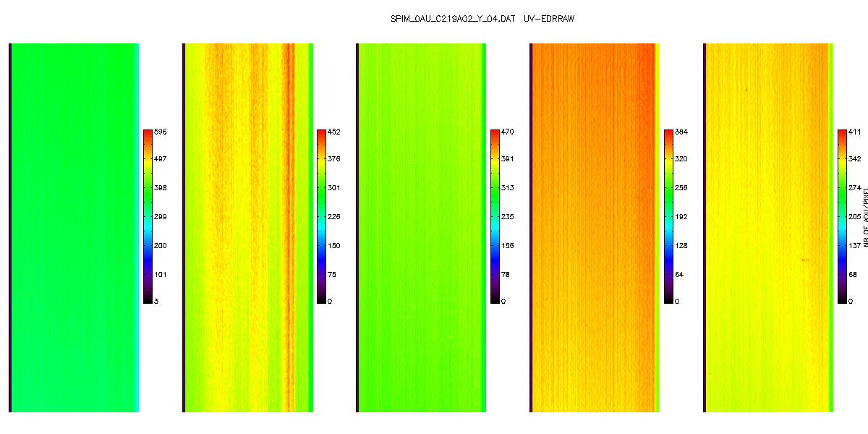Select the color scale bar topped by 384
This screenshot has height=434, width=868.
pyautogui.click(x=668, y=216)
